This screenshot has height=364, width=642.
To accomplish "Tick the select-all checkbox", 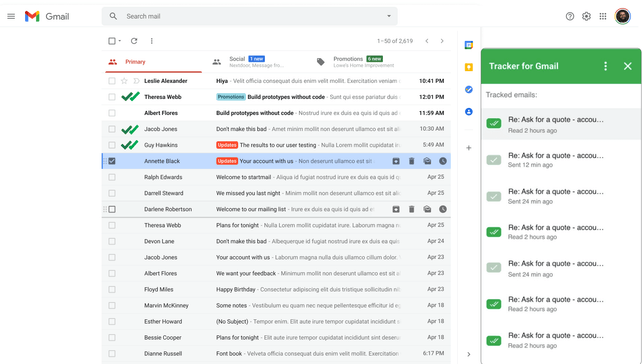I will [112, 41].
